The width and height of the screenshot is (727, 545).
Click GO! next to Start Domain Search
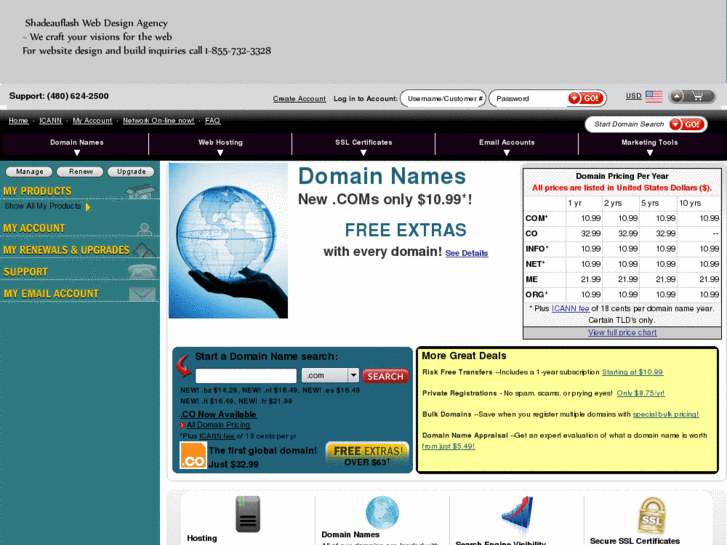688,124
